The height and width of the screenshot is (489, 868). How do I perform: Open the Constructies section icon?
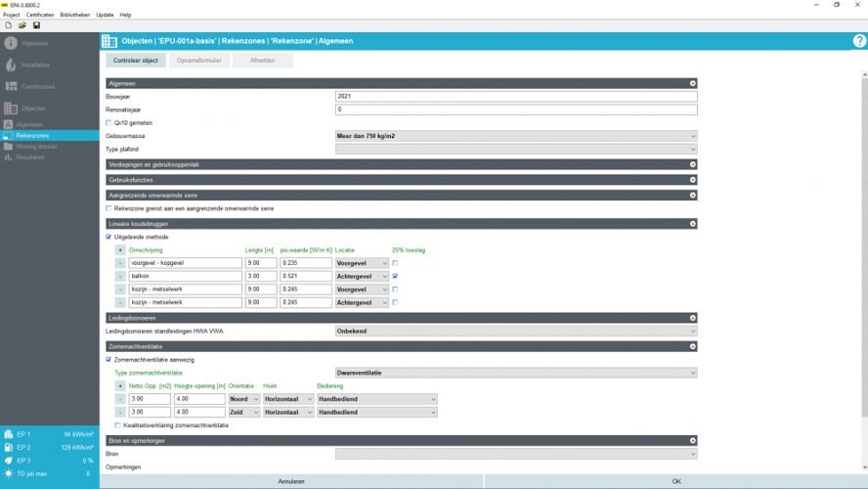point(11,86)
